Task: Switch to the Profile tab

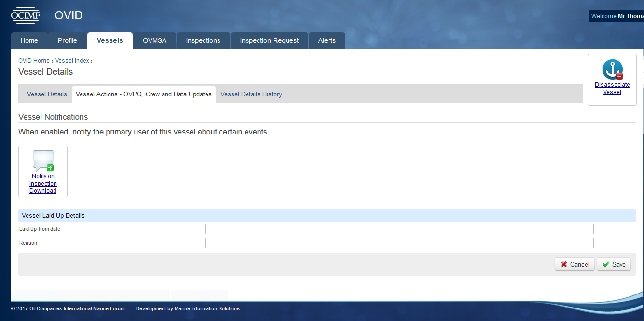Action: pyautogui.click(x=68, y=40)
